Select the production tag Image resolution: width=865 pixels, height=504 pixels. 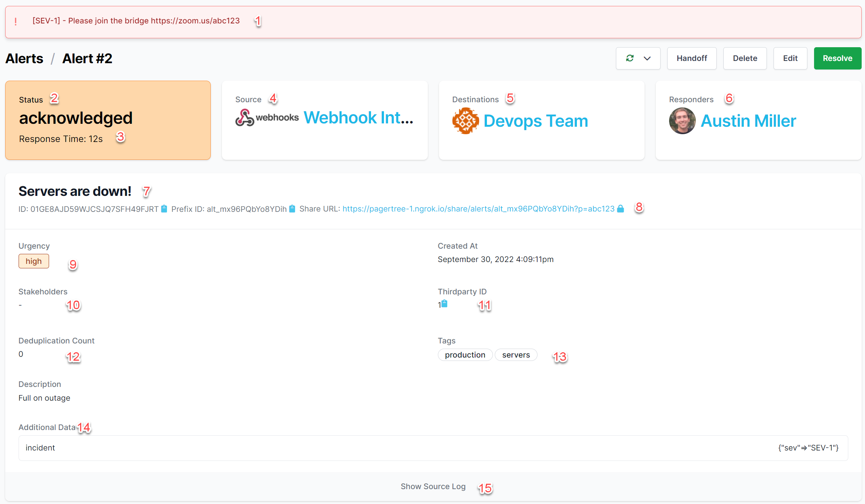coord(465,355)
